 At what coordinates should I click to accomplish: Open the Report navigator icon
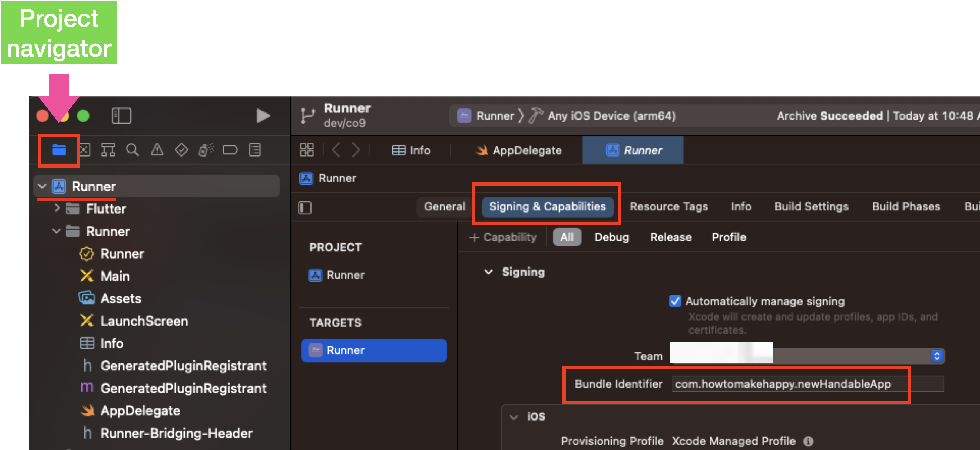click(x=254, y=150)
